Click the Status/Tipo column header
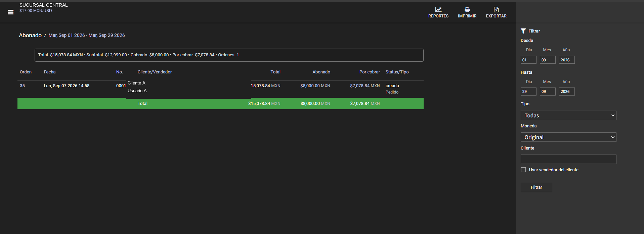 coord(397,72)
